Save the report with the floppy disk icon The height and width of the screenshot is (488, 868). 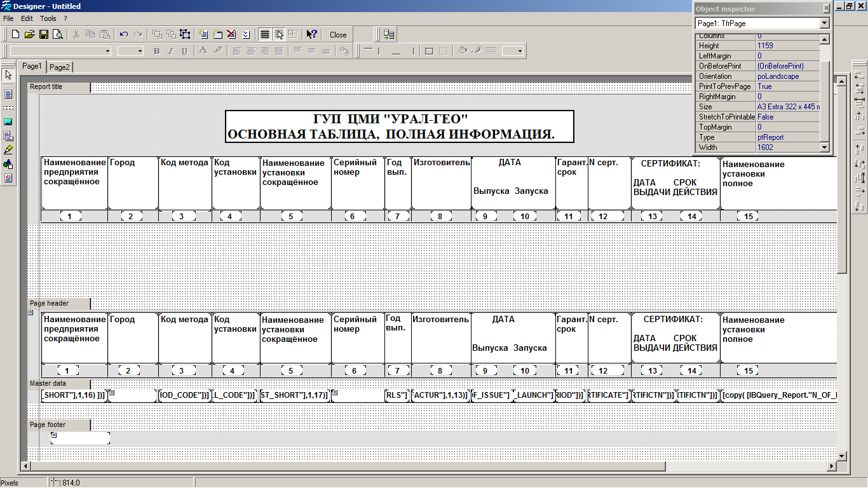click(44, 34)
